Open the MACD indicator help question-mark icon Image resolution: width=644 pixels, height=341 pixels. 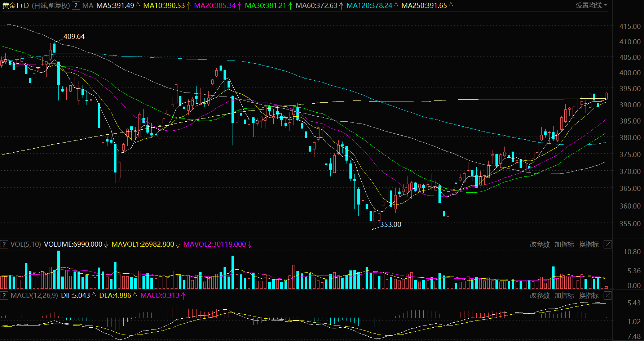point(4,296)
